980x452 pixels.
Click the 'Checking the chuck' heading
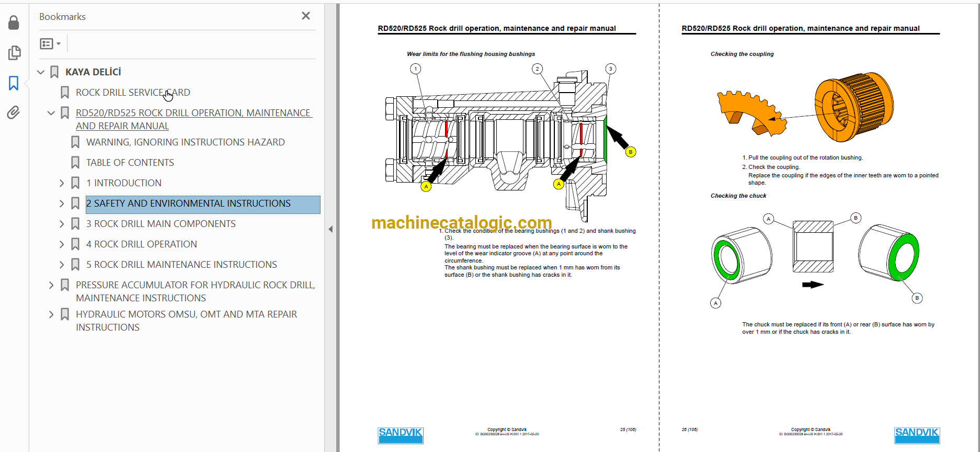point(738,196)
